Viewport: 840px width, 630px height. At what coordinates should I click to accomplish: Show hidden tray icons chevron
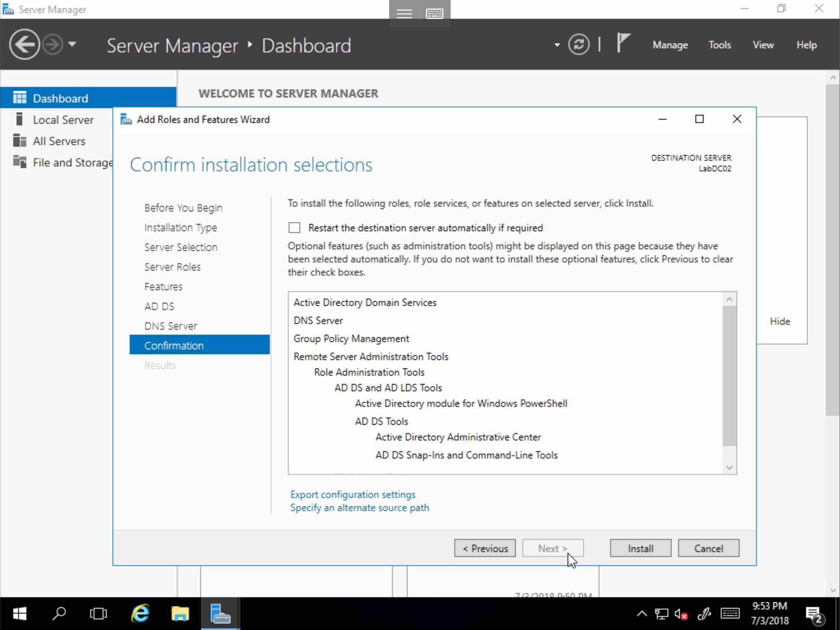(x=642, y=614)
